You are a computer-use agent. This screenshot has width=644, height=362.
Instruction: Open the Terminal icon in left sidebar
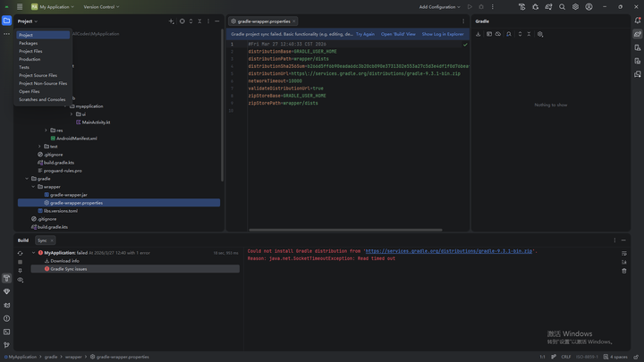(6, 332)
